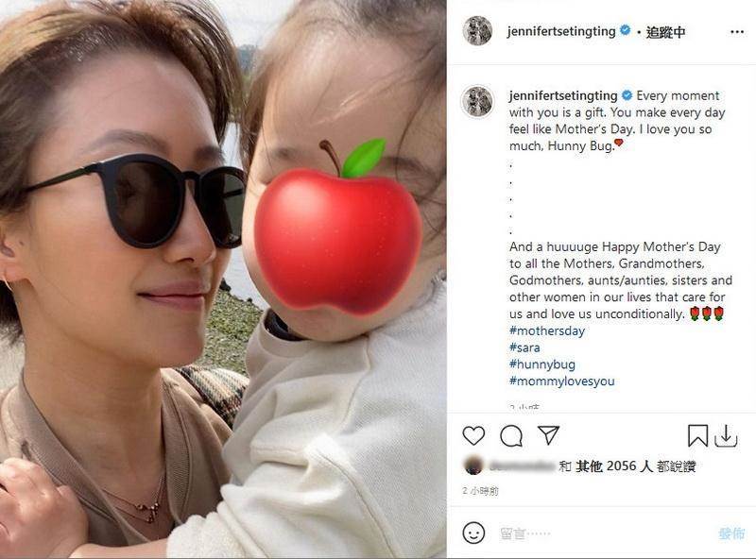Click the 發佈 post button
This screenshot has width=756, height=559.
click(731, 534)
